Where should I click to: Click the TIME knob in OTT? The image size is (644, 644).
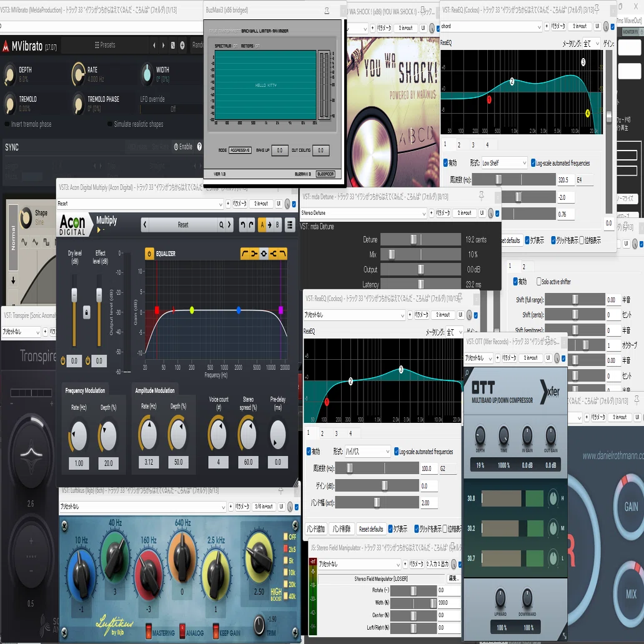(x=503, y=435)
